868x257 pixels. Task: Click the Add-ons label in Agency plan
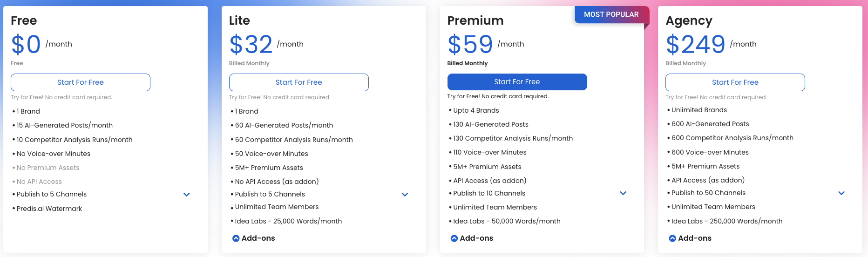click(x=695, y=238)
